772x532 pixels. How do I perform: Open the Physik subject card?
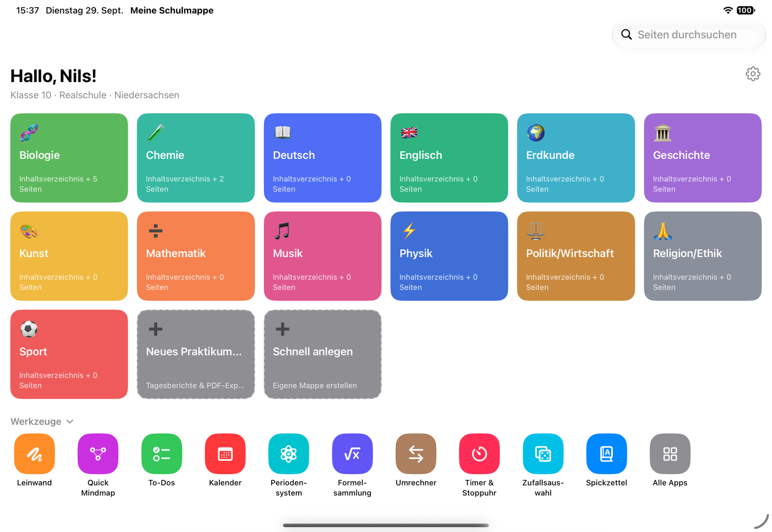pos(449,256)
